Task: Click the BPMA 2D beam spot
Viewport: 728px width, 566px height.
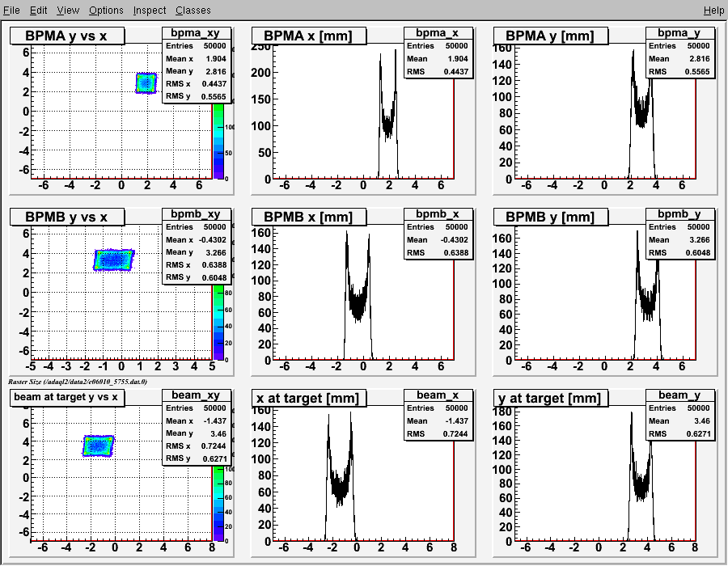Action: point(146,83)
